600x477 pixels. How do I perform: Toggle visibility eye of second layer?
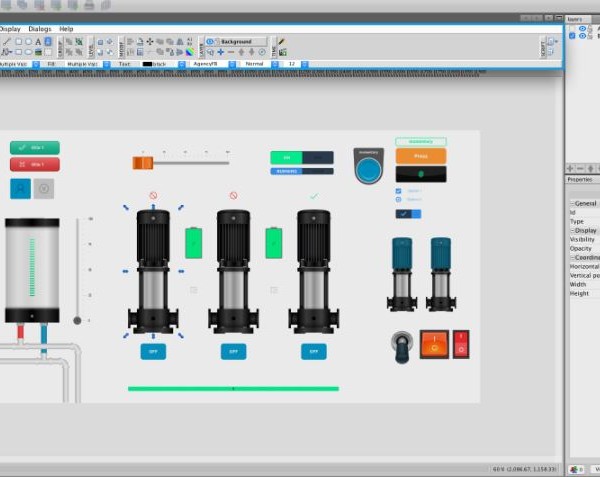point(582,35)
